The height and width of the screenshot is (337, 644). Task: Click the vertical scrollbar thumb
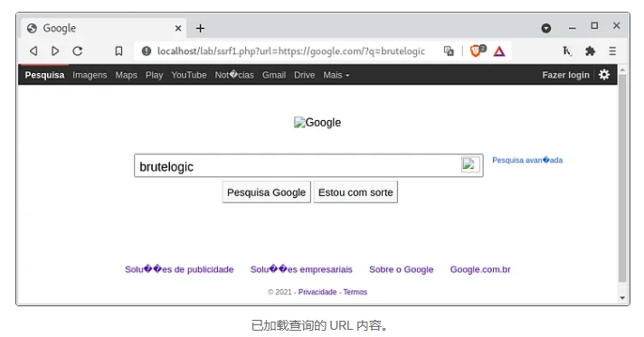click(622, 179)
